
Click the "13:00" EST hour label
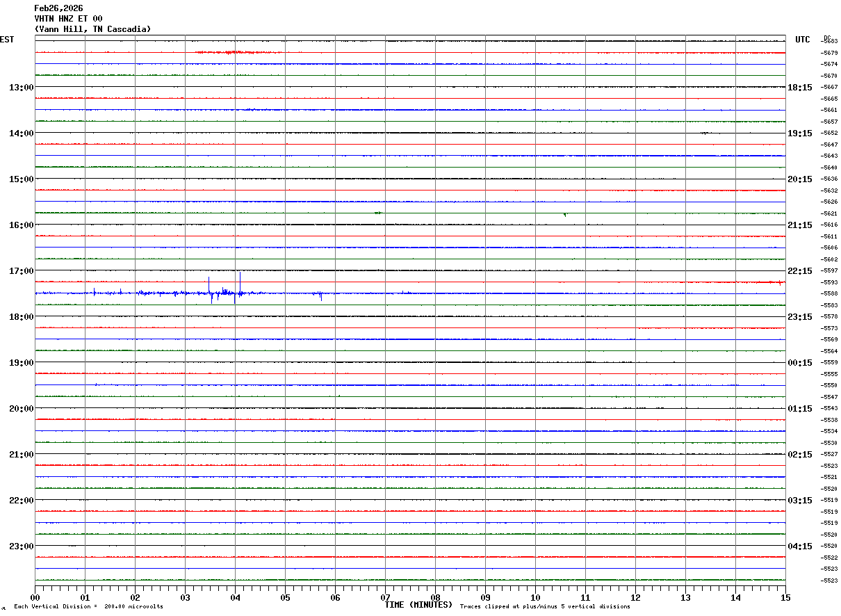click(21, 88)
